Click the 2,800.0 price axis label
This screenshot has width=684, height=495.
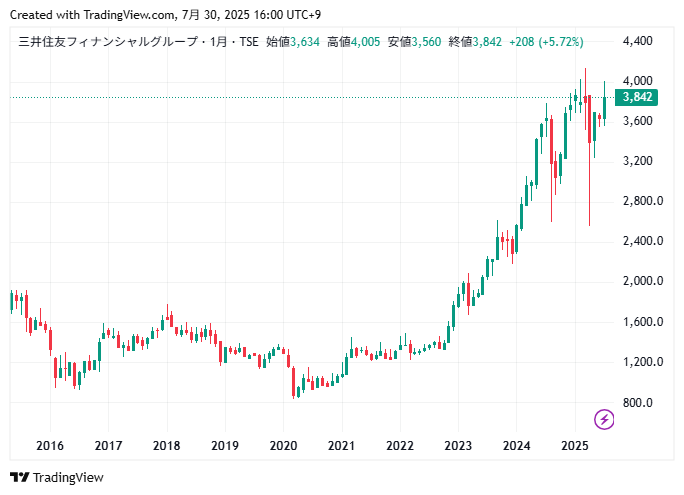643,201
